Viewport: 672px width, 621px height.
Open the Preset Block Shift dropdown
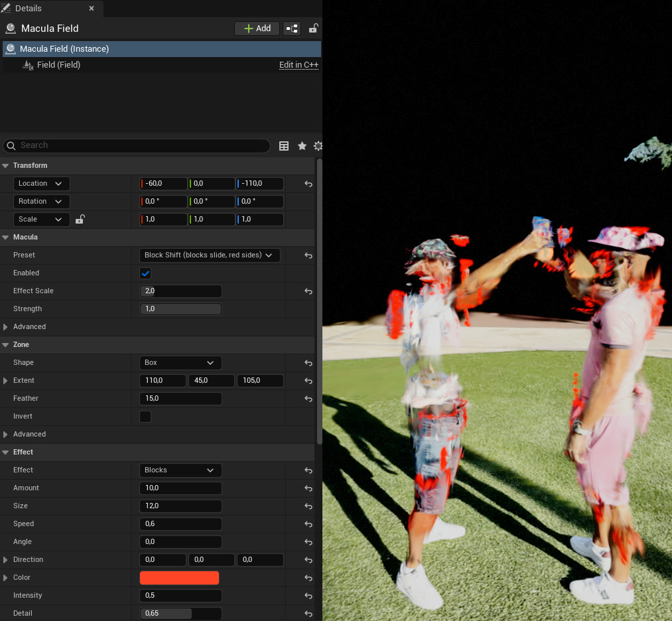coord(210,255)
